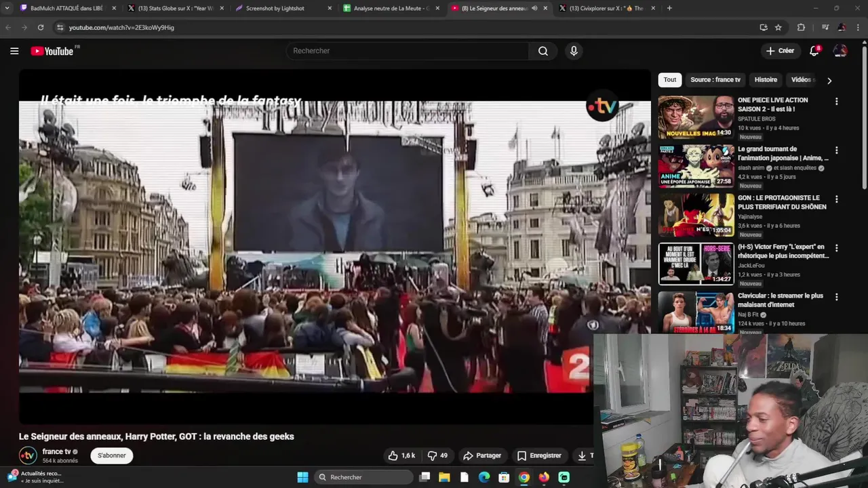Click video title La revanche des geeks
The image size is (868, 488).
coord(157,436)
